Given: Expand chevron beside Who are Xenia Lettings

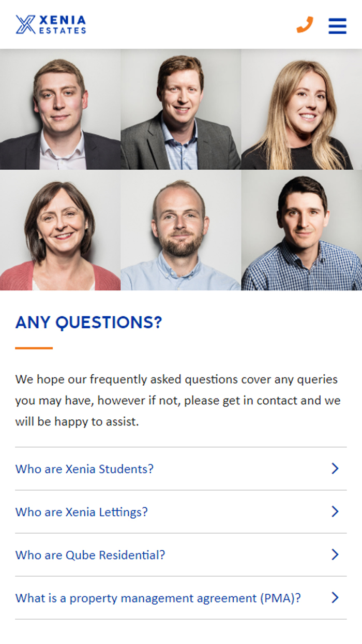Looking at the screenshot, I should coord(335,511).
